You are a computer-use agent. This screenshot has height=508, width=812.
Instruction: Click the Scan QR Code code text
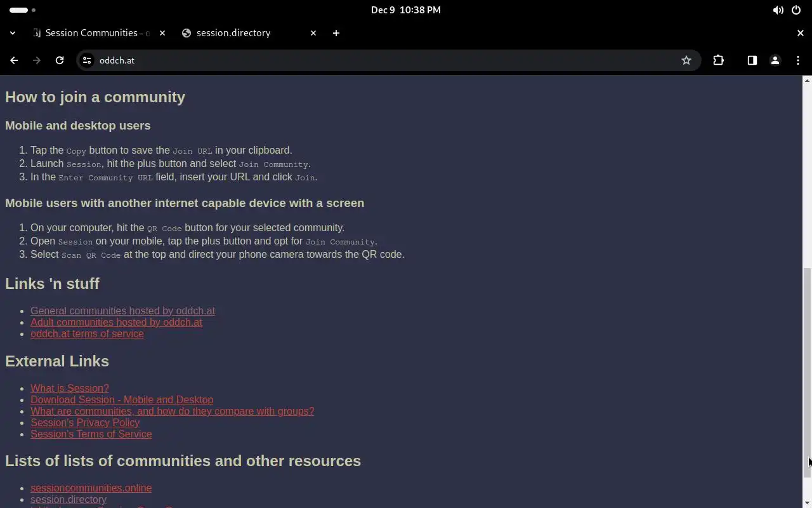tap(91, 255)
